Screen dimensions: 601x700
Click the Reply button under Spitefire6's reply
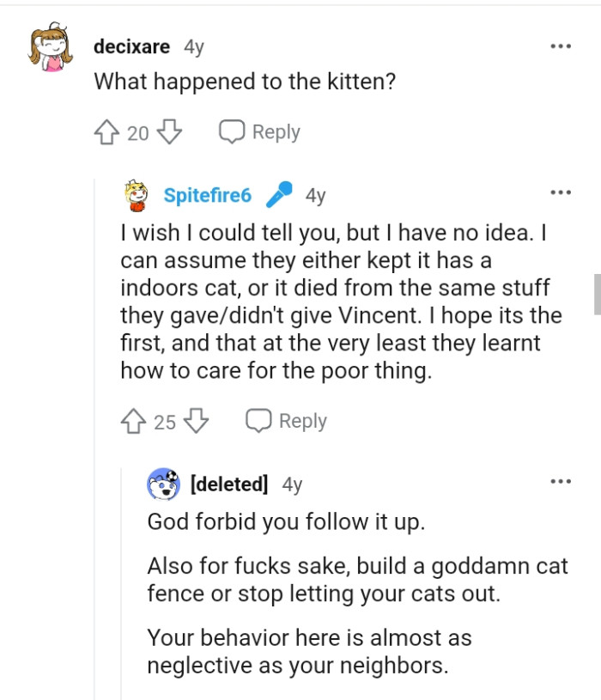coord(303,421)
